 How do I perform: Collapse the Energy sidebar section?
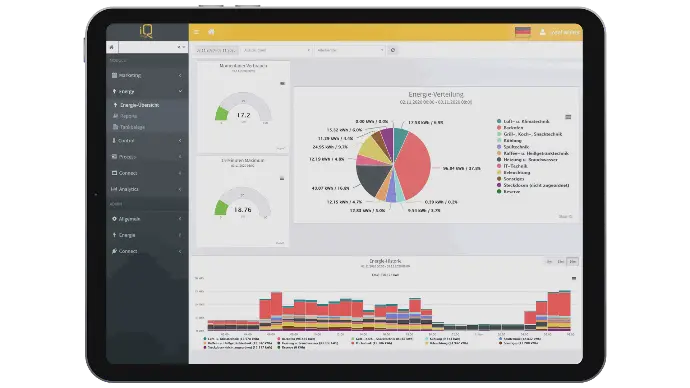(147, 91)
